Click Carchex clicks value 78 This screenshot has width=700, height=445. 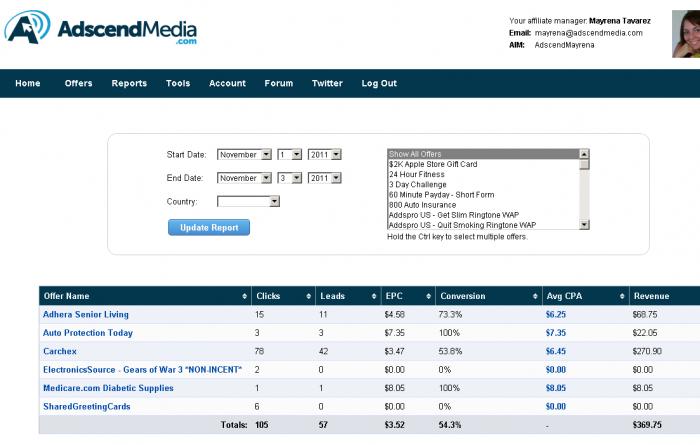coord(259,351)
